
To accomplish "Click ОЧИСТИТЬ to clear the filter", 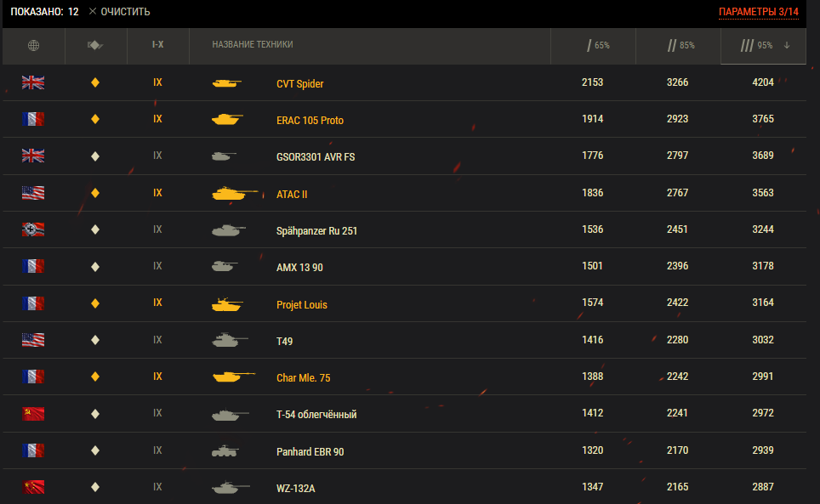I will (119, 12).
